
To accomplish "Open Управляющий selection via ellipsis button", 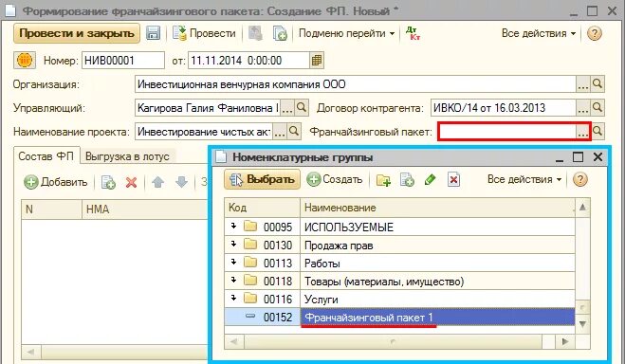I will coord(287,107).
